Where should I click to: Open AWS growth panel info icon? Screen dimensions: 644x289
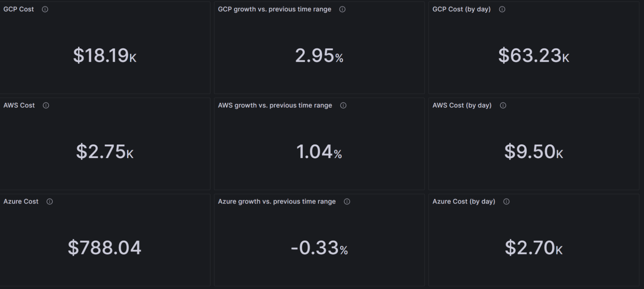[343, 105]
